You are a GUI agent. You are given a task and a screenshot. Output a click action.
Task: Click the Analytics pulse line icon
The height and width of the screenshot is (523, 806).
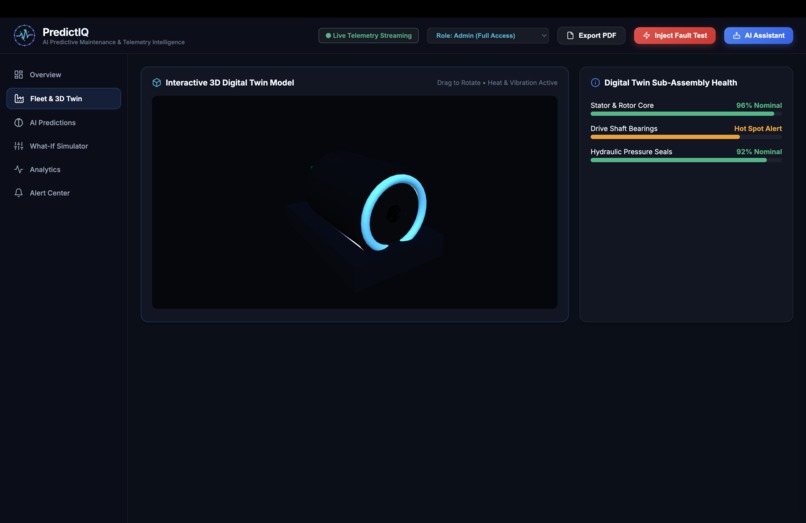coord(19,169)
